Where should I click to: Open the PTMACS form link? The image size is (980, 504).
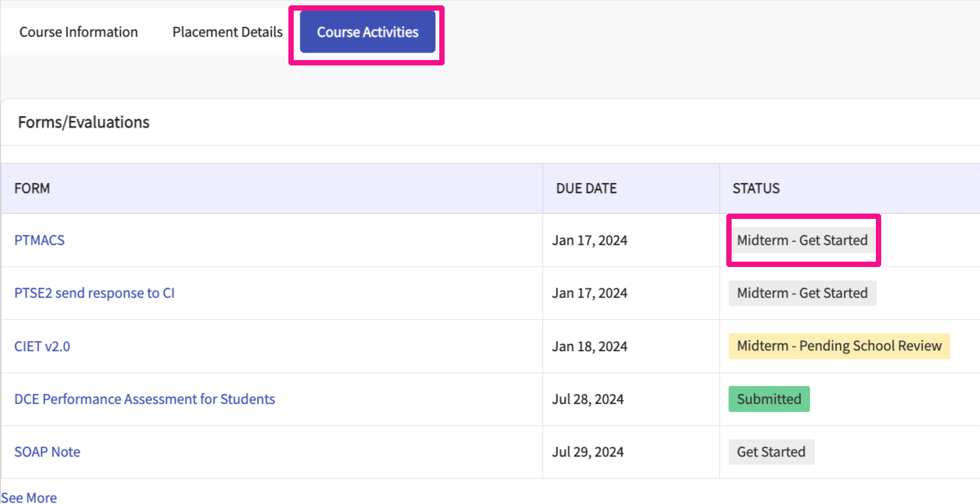[39, 240]
